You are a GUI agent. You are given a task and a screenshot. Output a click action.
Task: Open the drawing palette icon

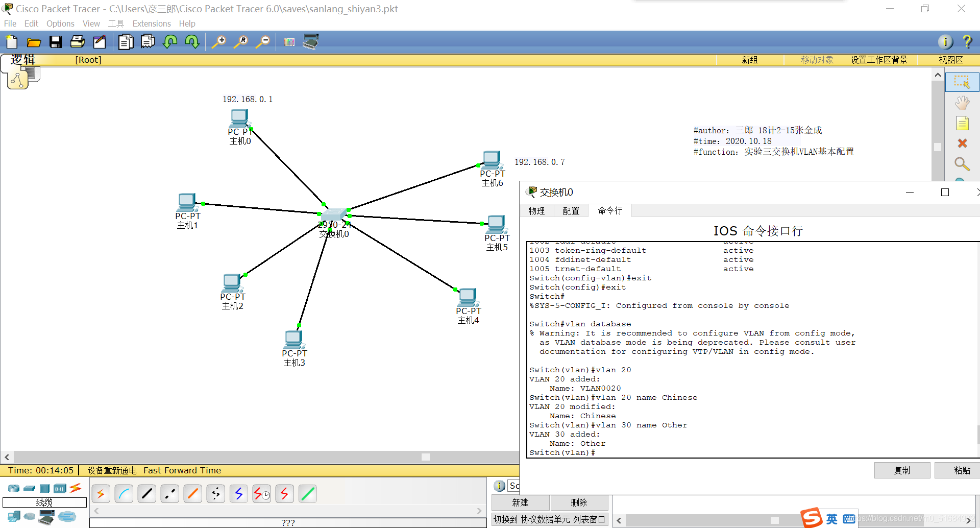click(x=289, y=42)
